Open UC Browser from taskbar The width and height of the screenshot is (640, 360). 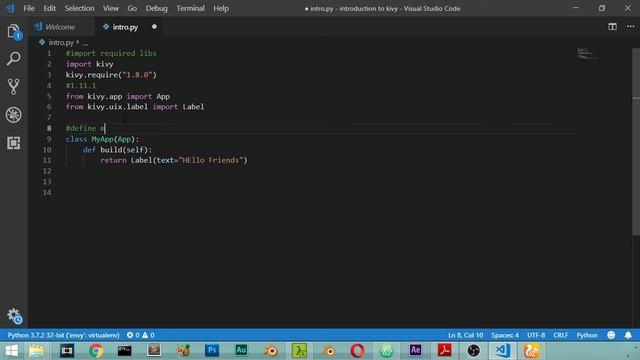click(532, 351)
